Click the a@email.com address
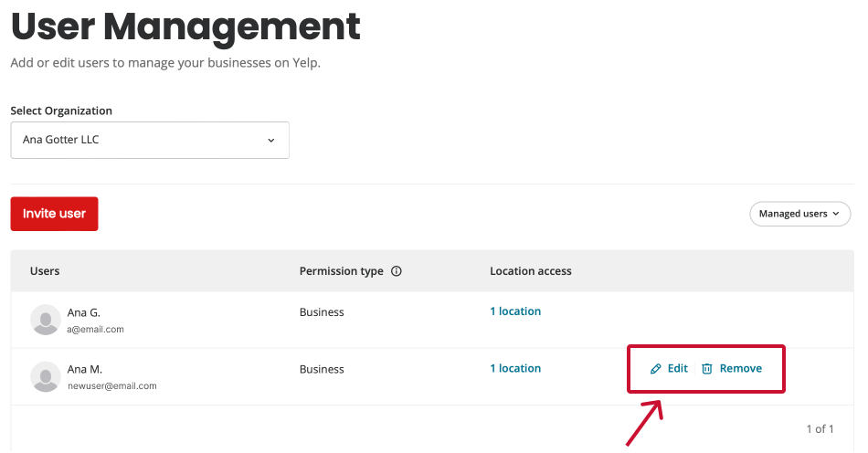Screen dimensions: 868x453 95,329
